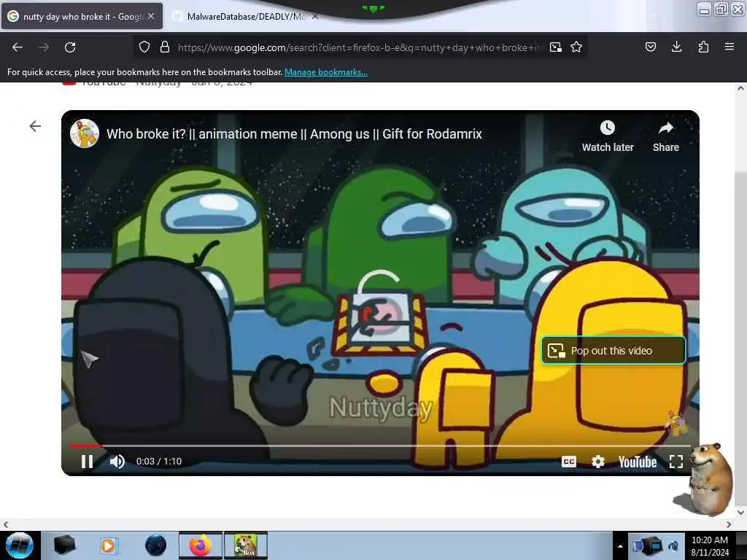Open video settings gear

tap(598, 462)
